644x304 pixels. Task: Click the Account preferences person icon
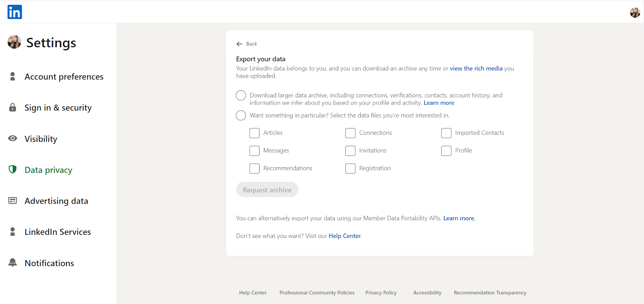click(12, 77)
